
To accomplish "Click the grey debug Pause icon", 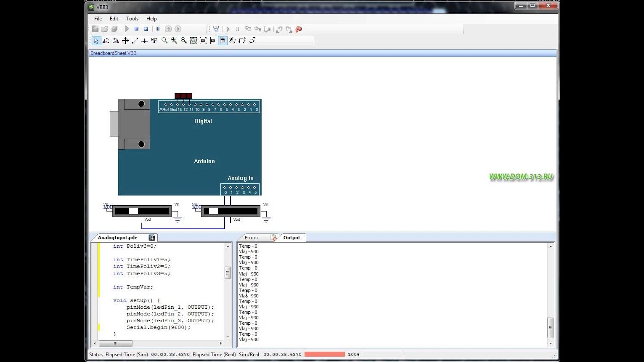I will [x=237, y=29].
